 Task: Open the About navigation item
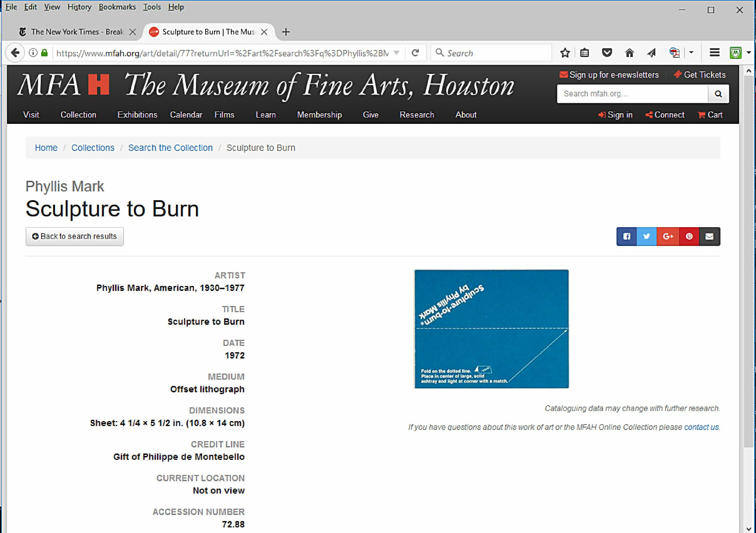point(466,115)
